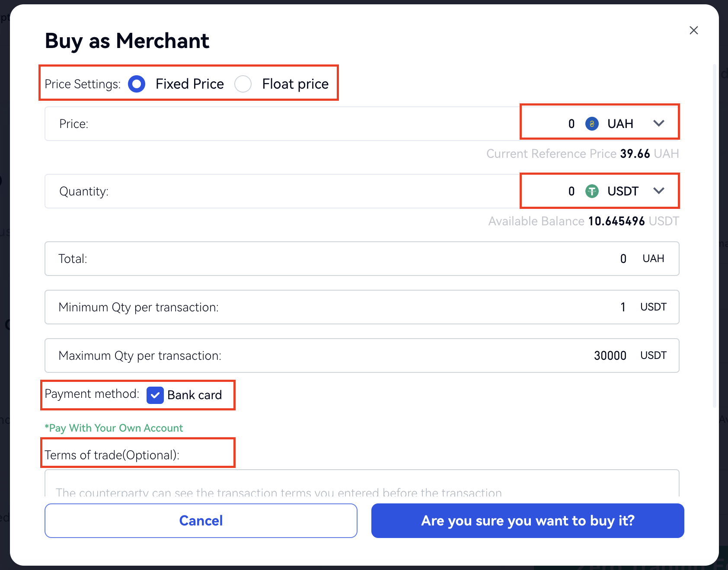Focus the Quantity input field
The height and width of the screenshot is (570, 728).
click(303, 191)
